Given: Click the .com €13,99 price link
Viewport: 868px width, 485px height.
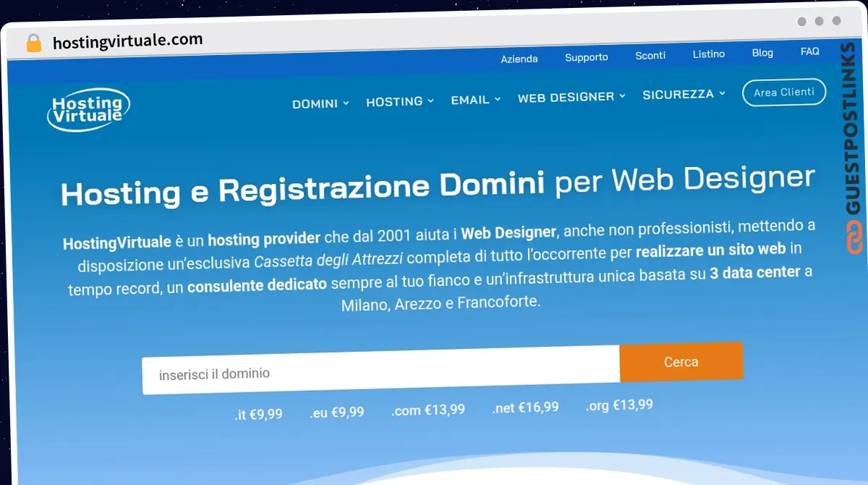Looking at the screenshot, I should 427,409.
